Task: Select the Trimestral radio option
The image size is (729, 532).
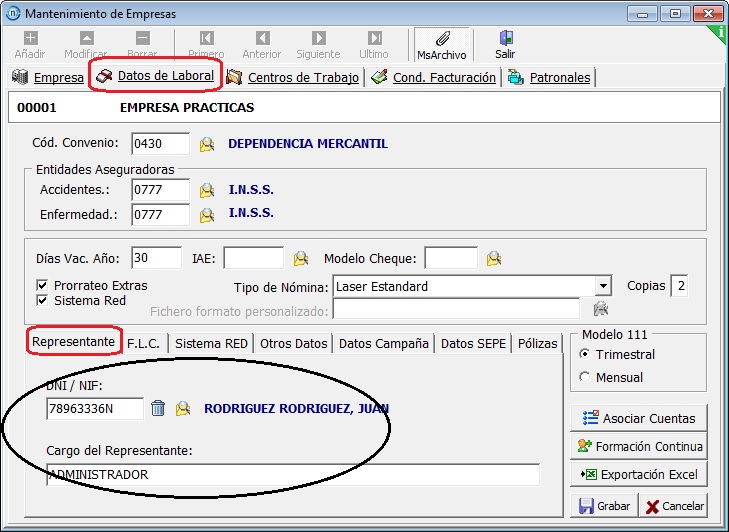Action: (x=585, y=354)
